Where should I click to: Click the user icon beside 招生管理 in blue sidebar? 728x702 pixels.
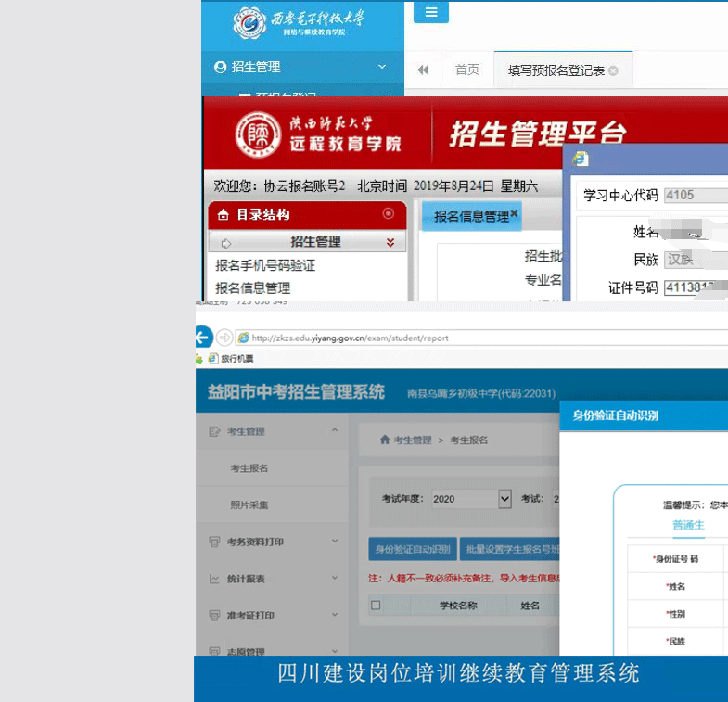click(x=220, y=68)
